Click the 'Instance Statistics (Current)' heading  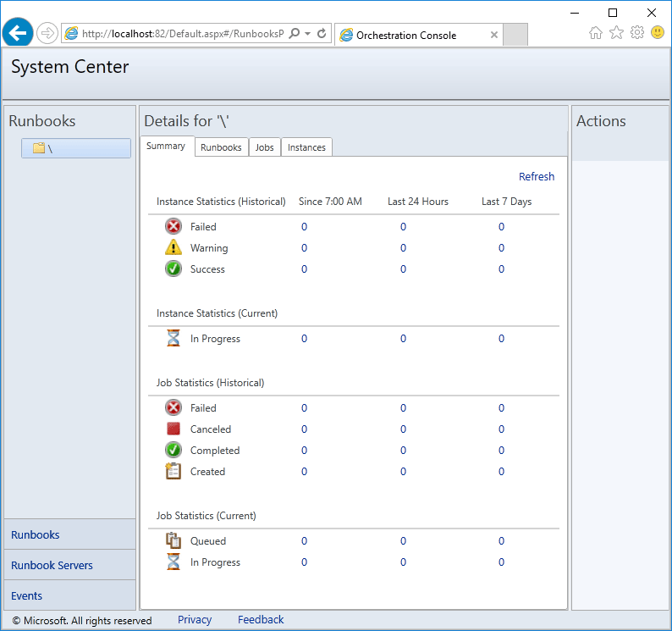click(x=217, y=313)
